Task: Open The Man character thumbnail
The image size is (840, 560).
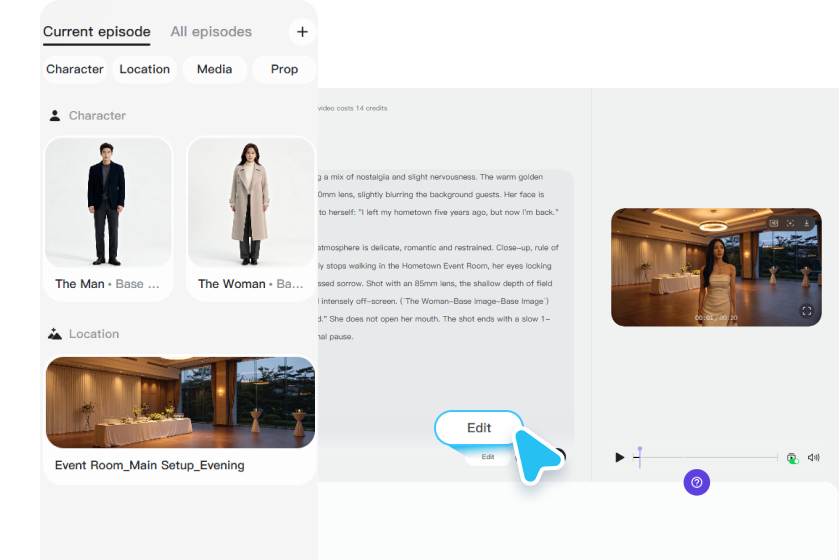Action: pyautogui.click(x=108, y=203)
